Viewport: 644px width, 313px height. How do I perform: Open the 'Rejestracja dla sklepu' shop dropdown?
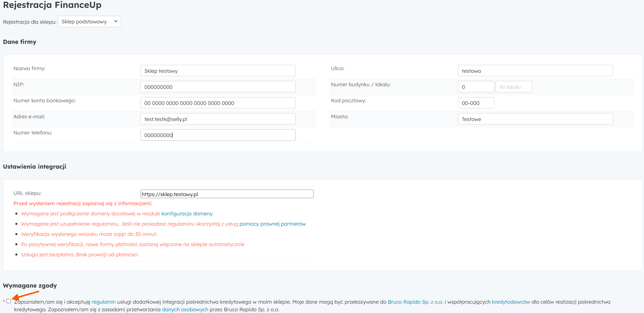point(89,22)
